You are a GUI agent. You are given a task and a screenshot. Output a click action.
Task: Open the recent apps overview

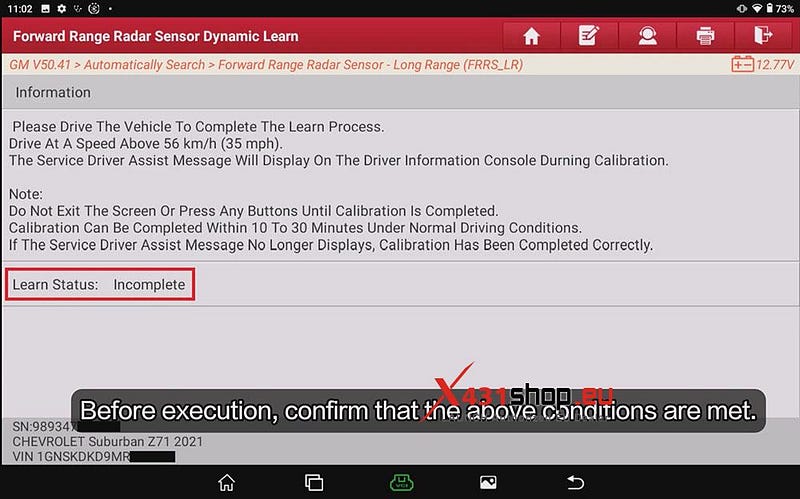click(314, 482)
